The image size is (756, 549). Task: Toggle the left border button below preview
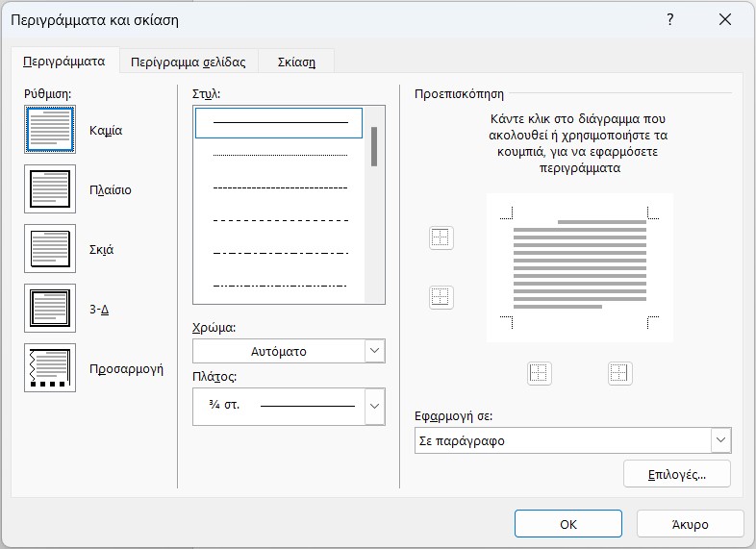[539, 374]
